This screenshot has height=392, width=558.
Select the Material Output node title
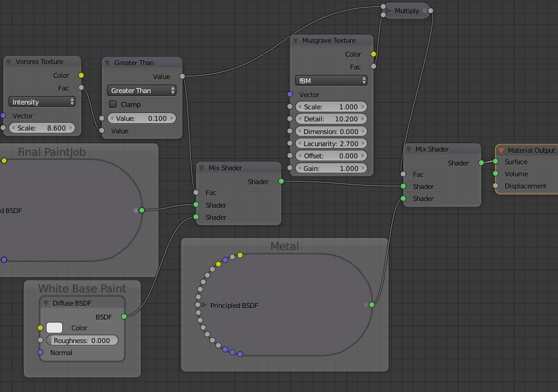coord(531,150)
